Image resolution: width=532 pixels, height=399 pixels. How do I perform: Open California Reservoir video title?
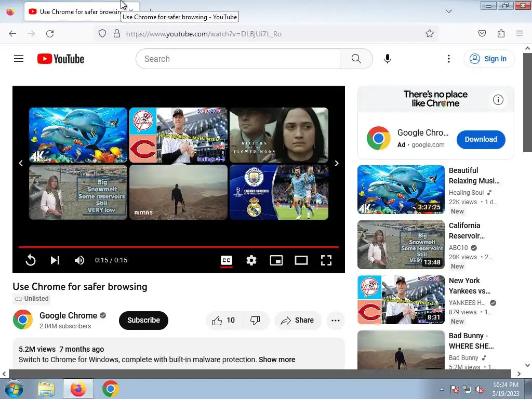pyautogui.click(x=467, y=231)
